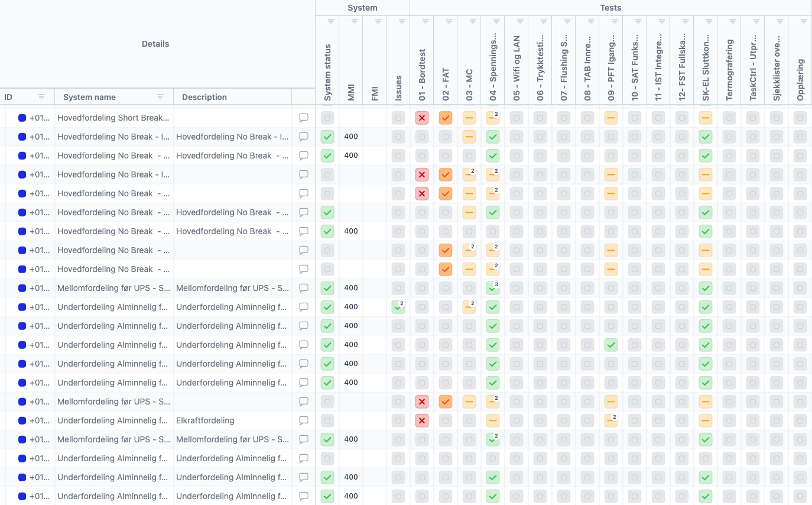Click the Opplæring column header label
This screenshot has height=505, width=812.
pos(800,80)
